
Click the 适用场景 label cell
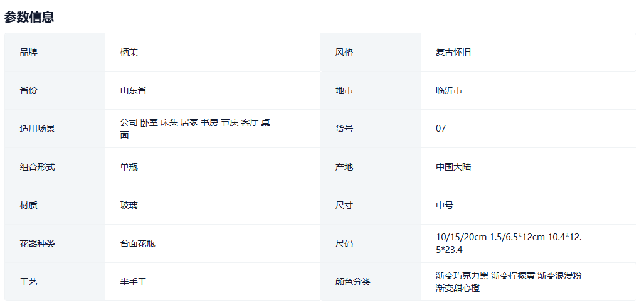37,129
